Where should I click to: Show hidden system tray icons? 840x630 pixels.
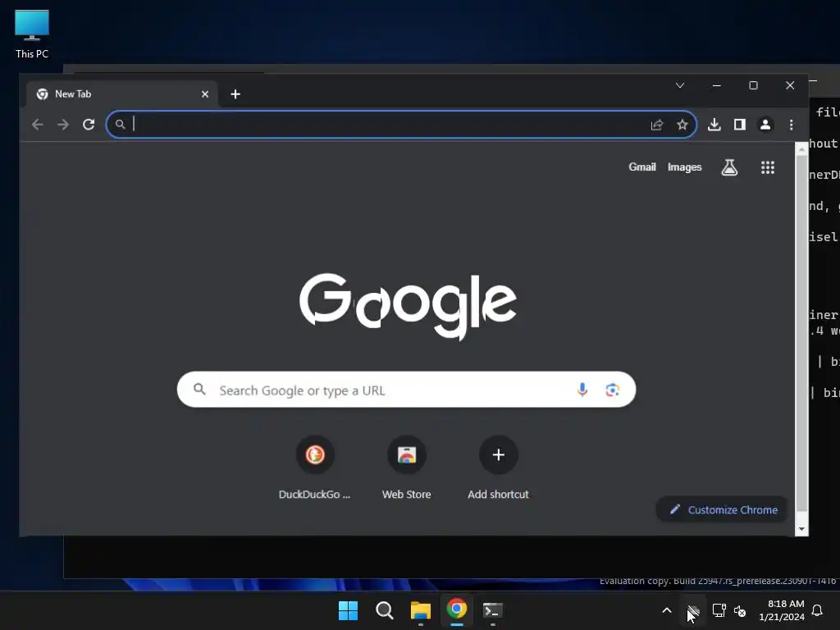click(667, 610)
